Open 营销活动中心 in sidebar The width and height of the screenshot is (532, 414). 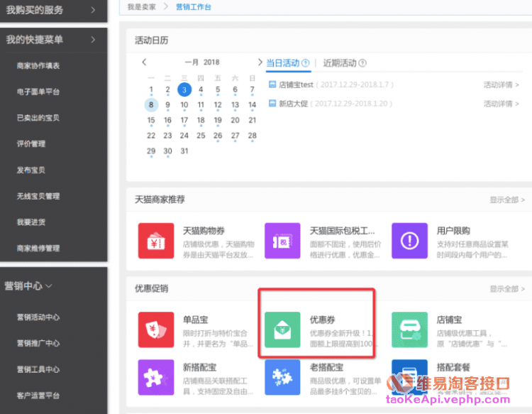click(38, 317)
